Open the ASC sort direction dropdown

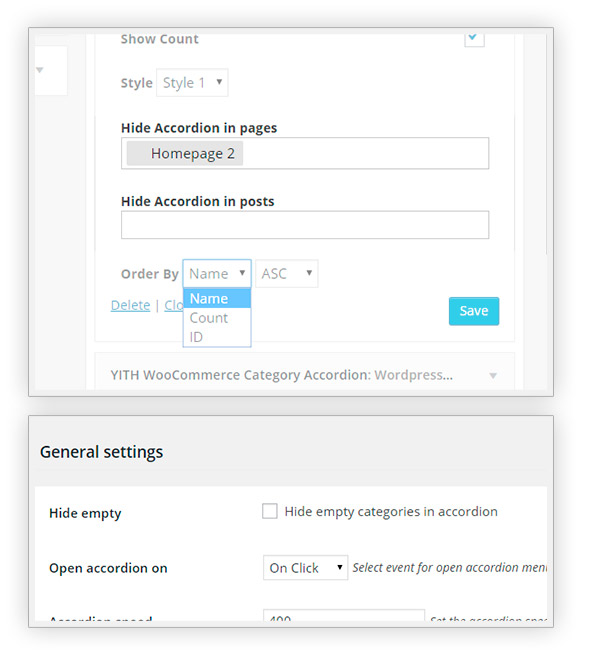coord(286,274)
